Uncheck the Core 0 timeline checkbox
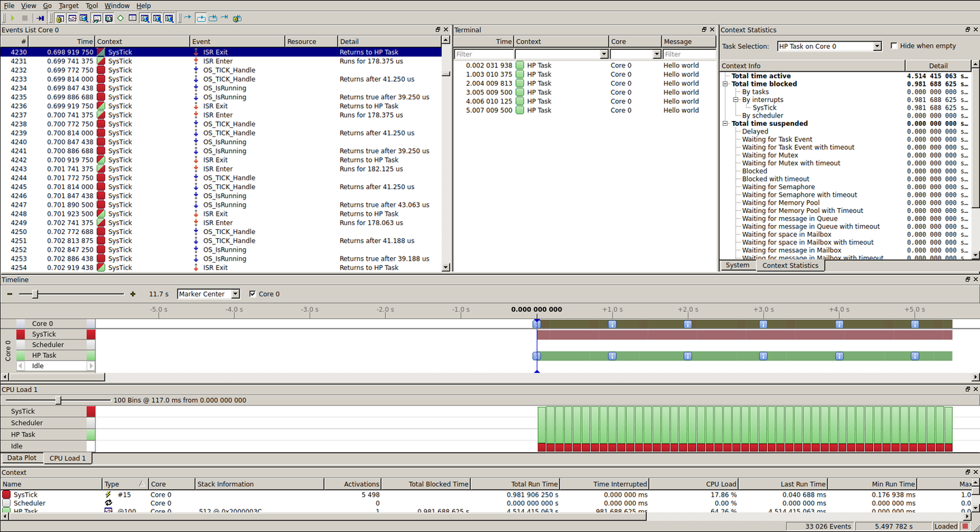Image resolution: width=980 pixels, height=532 pixels. pyautogui.click(x=252, y=294)
